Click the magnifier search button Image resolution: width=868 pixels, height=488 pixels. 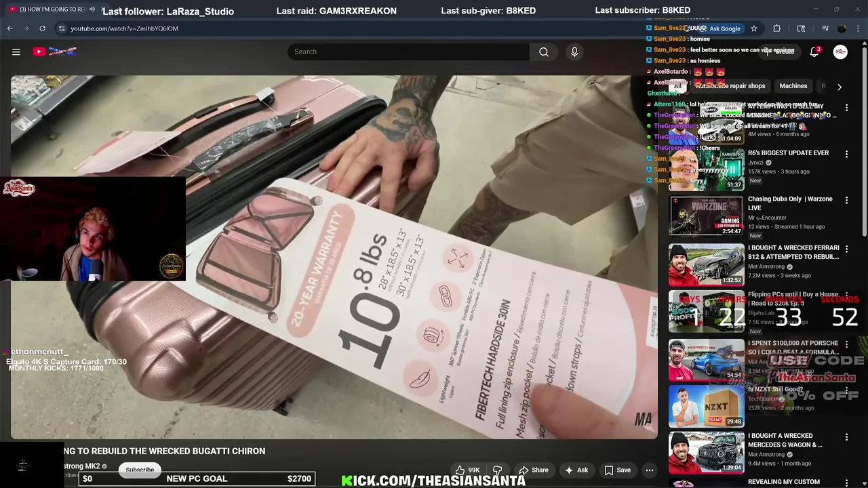pyautogui.click(x=544, y=52)
